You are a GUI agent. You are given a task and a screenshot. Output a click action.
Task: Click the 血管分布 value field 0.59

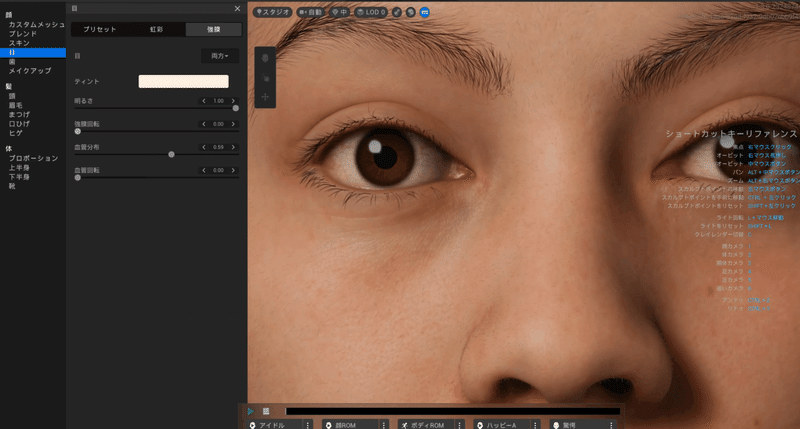[218, 147]
